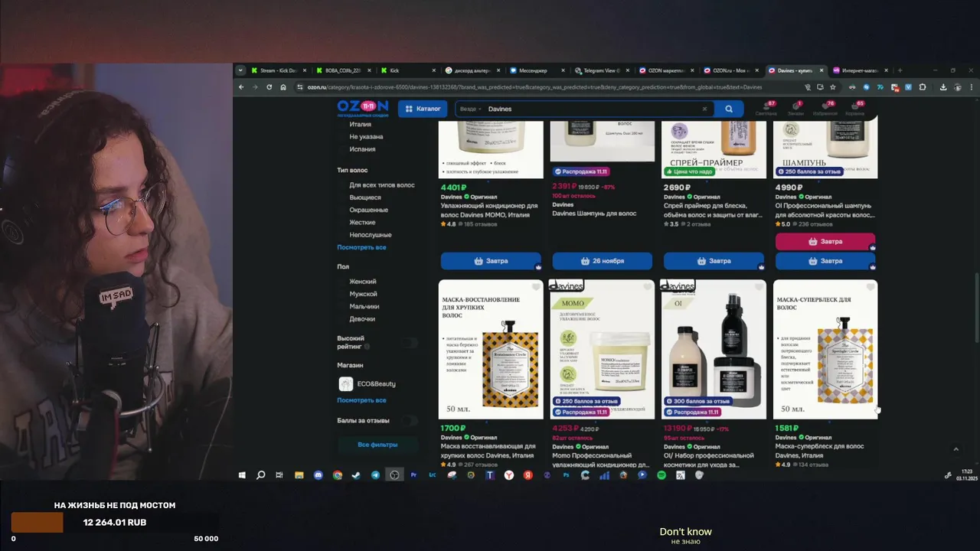Open Маска восстанавливающая для хрупких волос title
980x551 pixels.
[488, 451]
